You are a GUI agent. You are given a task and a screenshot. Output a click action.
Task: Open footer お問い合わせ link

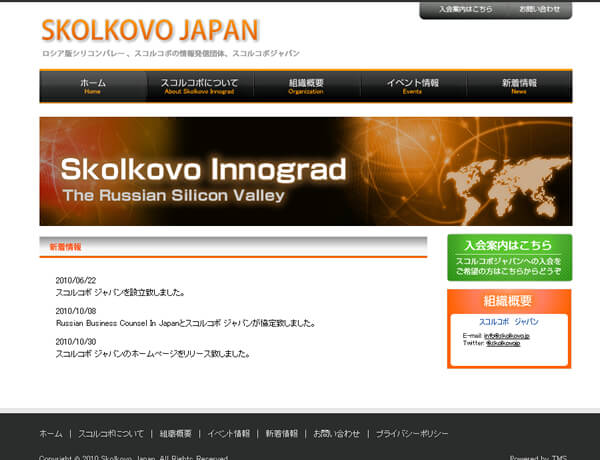[x=337, y=434]
